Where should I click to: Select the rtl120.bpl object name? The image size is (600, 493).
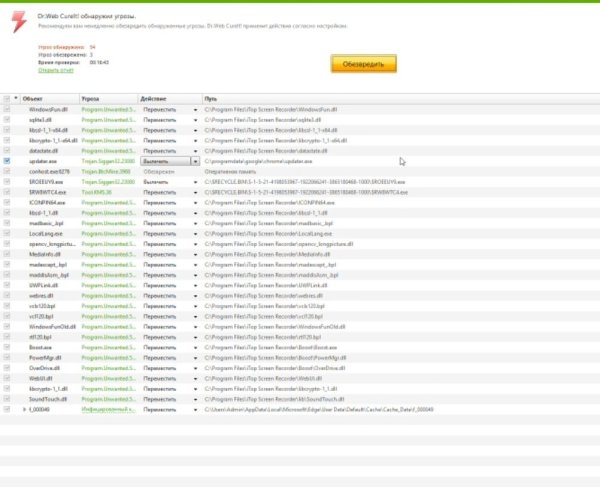(x=40, y=337)
